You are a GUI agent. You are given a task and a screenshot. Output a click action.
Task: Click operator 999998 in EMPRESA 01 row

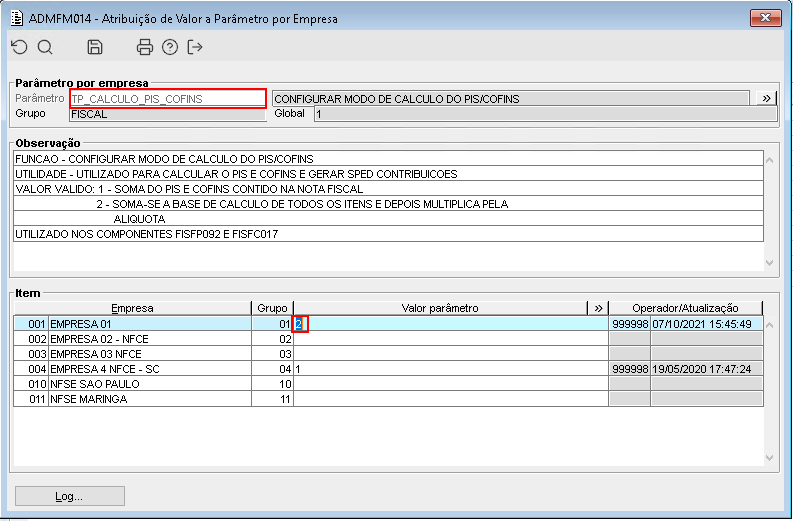pos(630,324)
